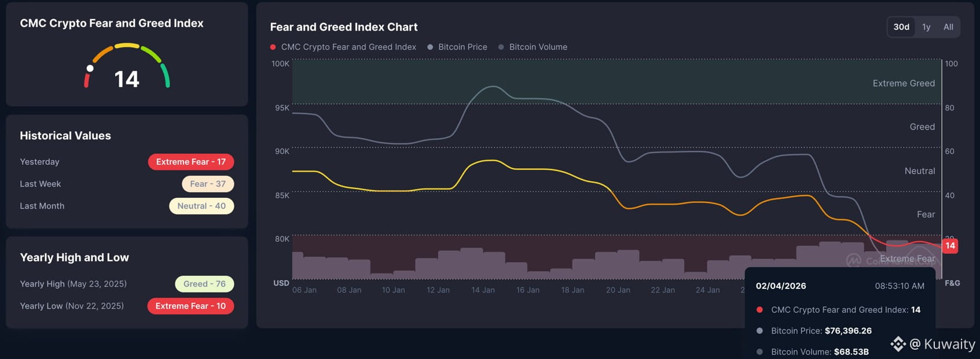Click the Fear zone label on chart

[926, 214]
